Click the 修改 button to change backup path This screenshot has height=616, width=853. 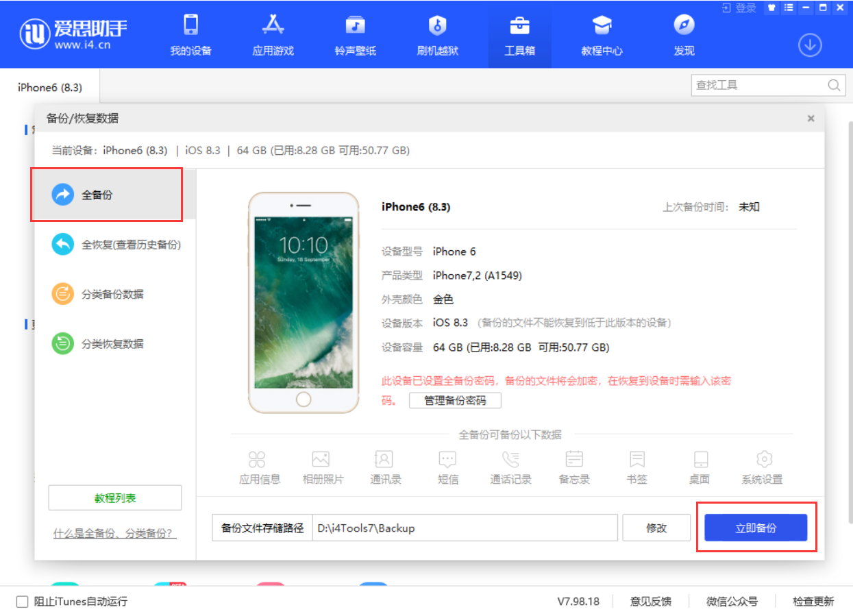tap(656, 528)
